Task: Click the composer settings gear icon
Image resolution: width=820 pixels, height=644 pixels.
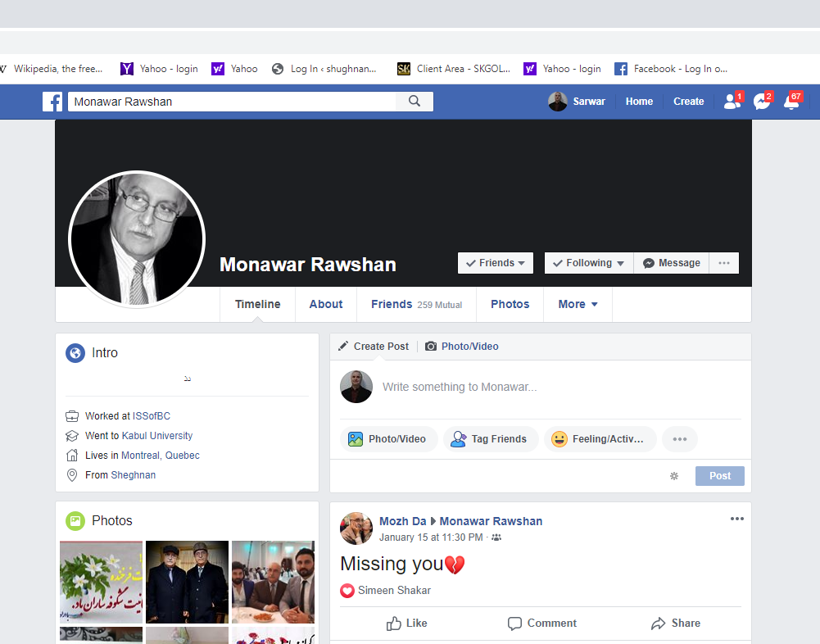Action: [674, 476]
